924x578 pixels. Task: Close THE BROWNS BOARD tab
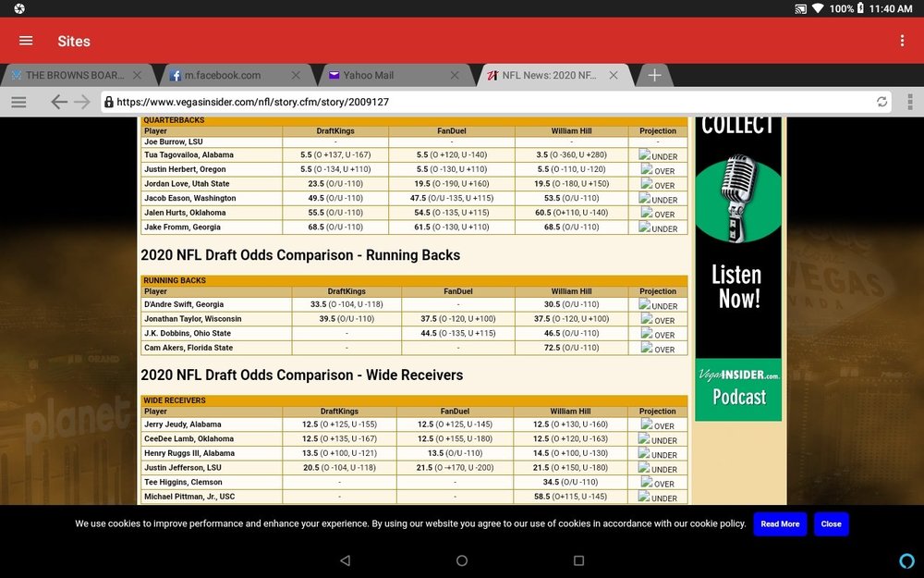[138, 76]
